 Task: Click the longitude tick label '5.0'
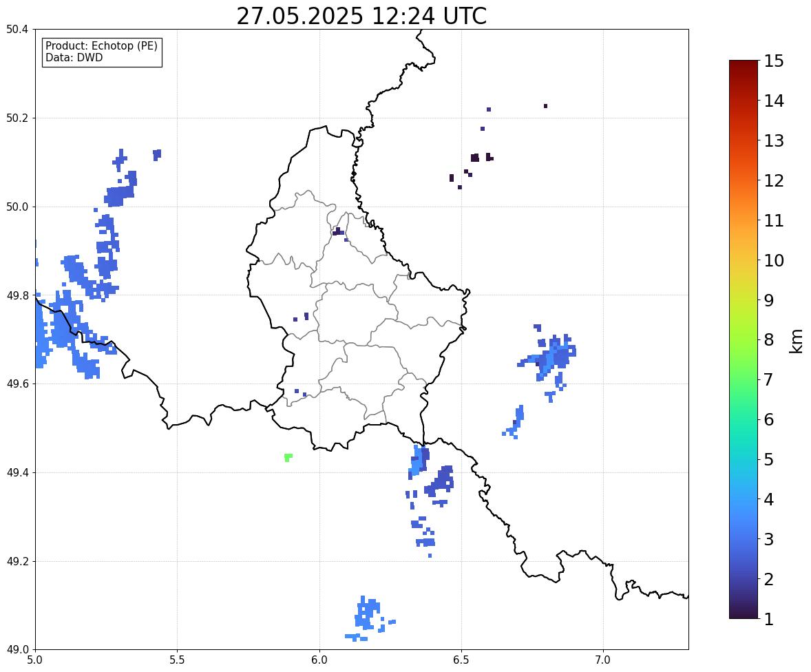(35, 660)
